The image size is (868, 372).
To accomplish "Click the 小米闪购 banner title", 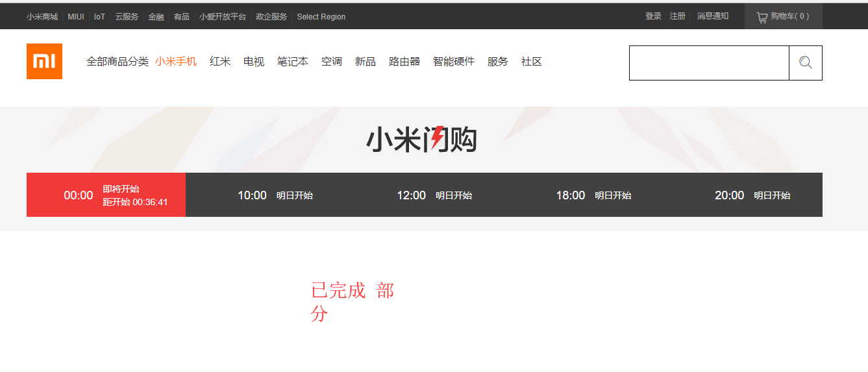I will pyautogui.click(x=422, y=140).
